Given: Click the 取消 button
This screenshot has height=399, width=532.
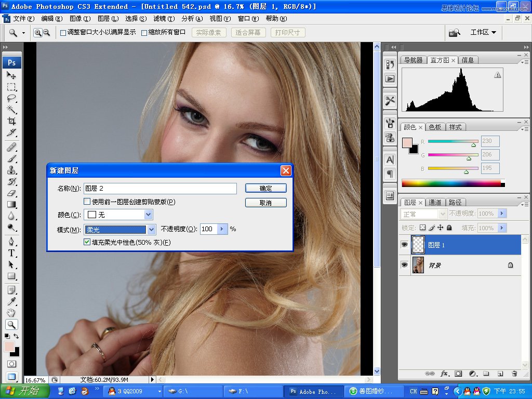Looking at the screenshot, I should [265, 203].
